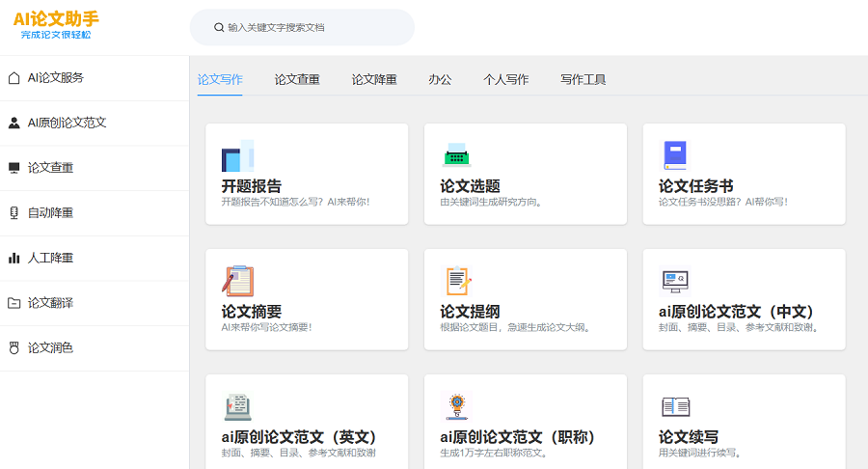Click the search magnifier icon
Viewport: 868px width, 469px height.
219,27
